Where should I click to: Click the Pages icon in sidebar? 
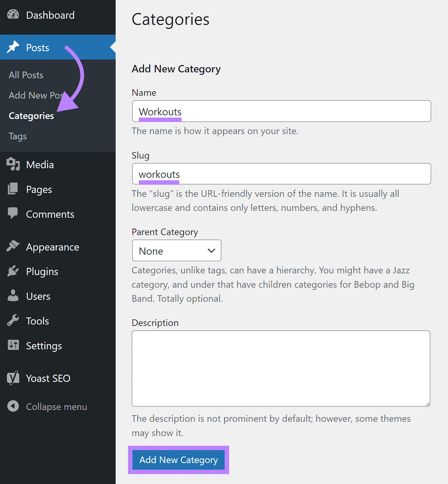[13, 189]
